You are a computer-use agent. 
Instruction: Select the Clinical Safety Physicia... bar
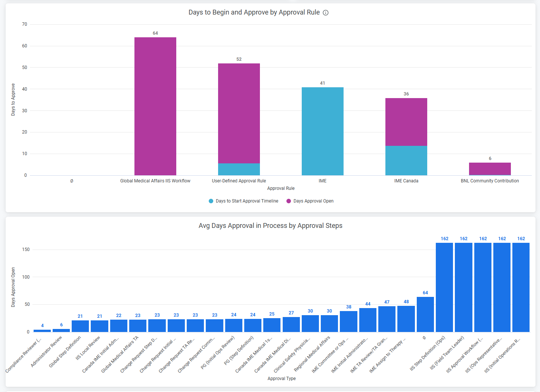[310, 324]
